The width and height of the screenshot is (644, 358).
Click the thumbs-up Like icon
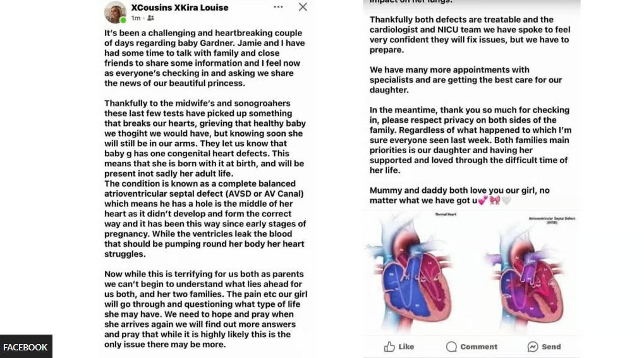coord(389,347)
